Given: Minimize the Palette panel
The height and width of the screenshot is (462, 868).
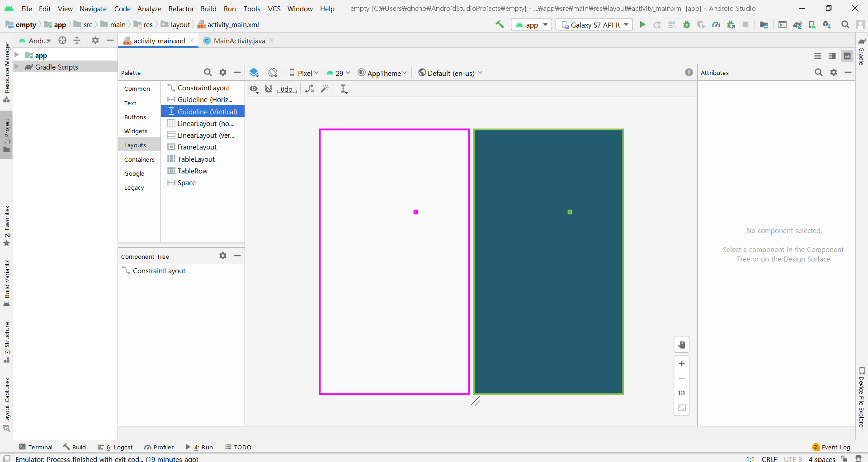Looking at the screenshot, I should point(237,72).
